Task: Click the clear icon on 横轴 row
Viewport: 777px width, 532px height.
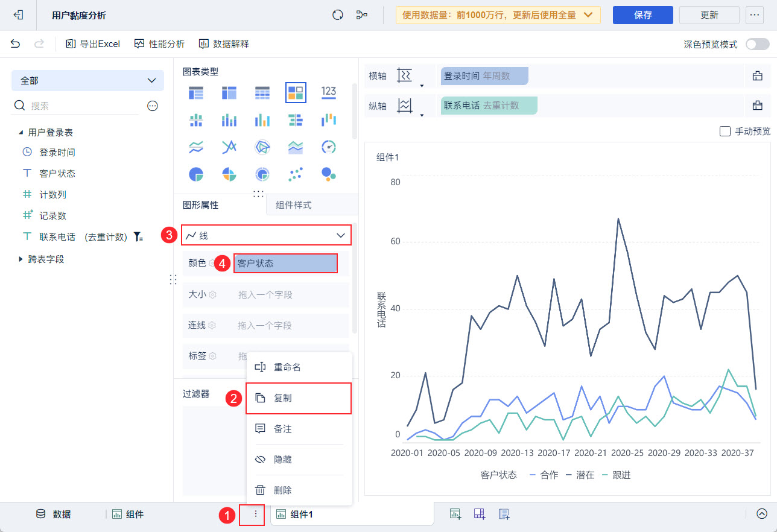Action: click(758, 76)
